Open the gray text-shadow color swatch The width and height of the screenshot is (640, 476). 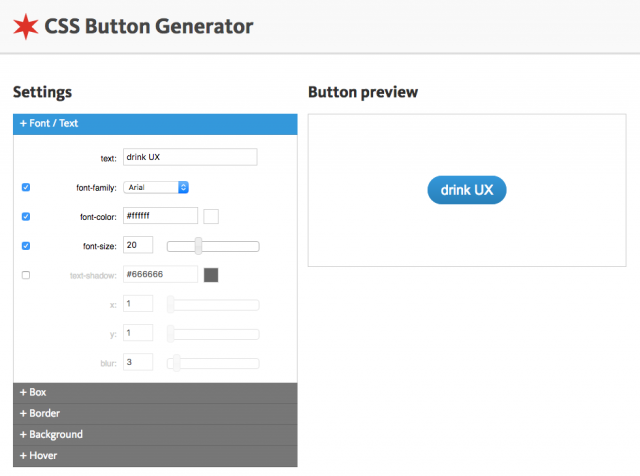point(211,275)
